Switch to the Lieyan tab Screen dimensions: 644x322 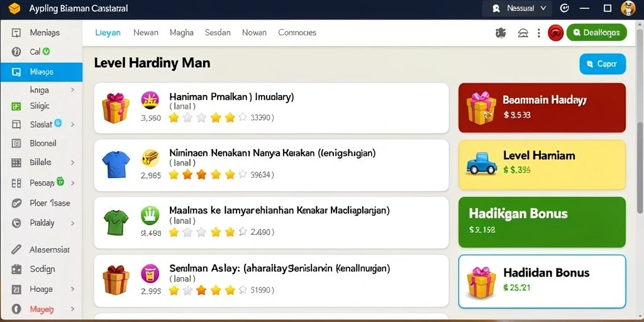click(108, 33)
